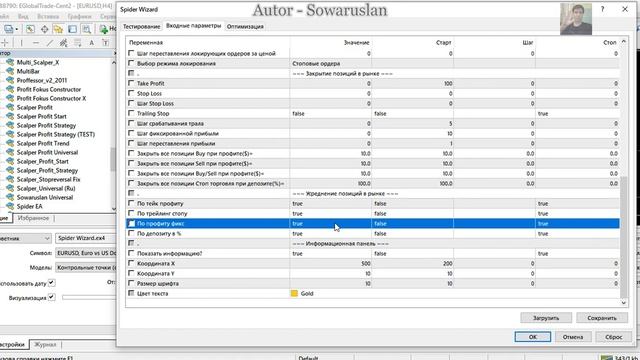Toggle the Trailing Stop checkbox
The height and width of the screenshot is (360, 640).
[x=131, y=113]
